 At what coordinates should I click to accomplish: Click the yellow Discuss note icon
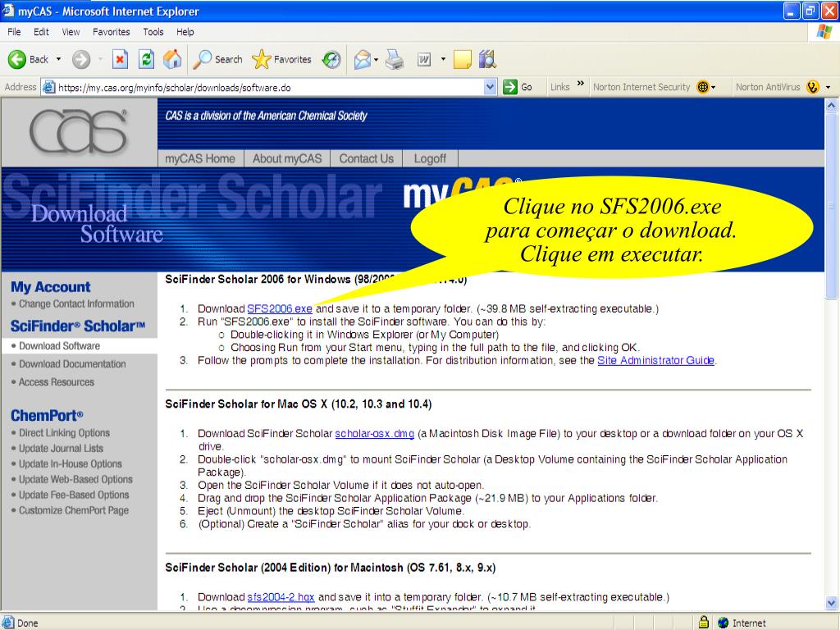462,59
